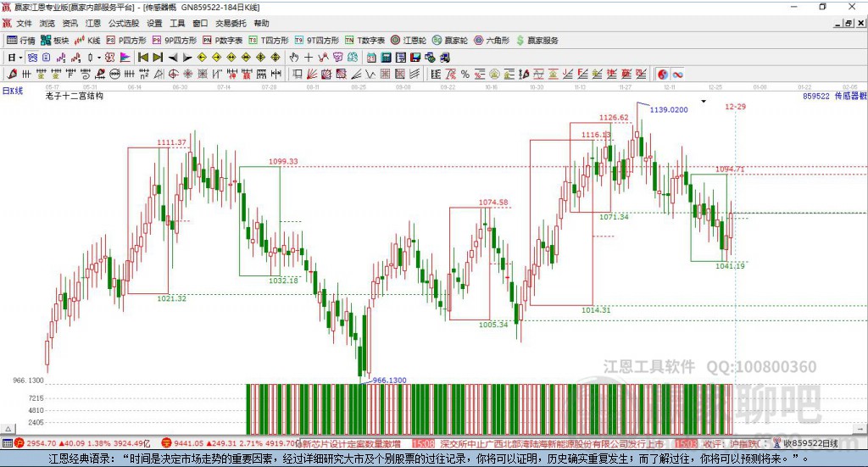Select the Gann fan lines tool
The width and height of the screenshot is (868, 467).
(x=356, y=74)
